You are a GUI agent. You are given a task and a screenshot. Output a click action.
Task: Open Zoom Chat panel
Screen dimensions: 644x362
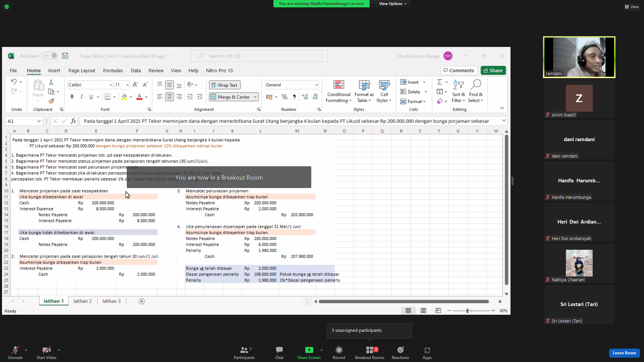point(279,353)
